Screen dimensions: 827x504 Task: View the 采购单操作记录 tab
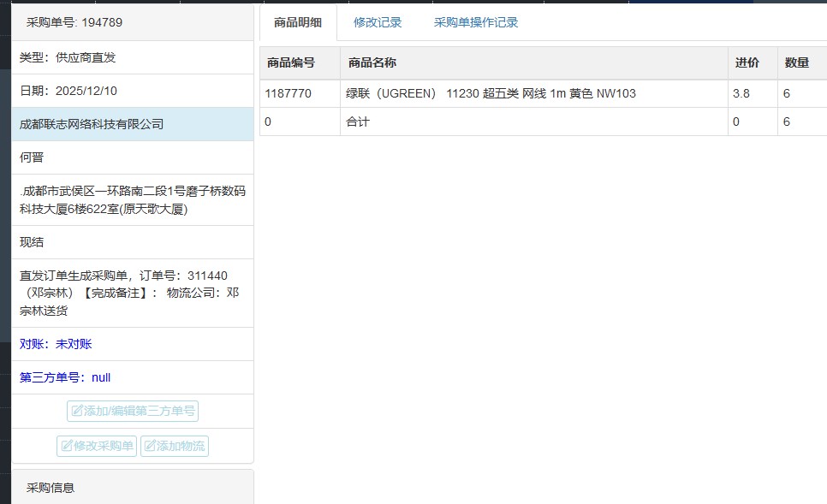pos(476,23)
